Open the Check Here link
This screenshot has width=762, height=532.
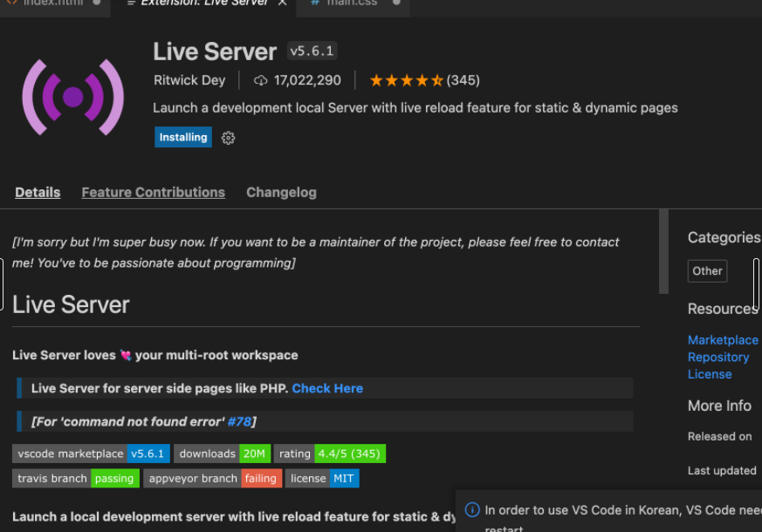(327, 388)
